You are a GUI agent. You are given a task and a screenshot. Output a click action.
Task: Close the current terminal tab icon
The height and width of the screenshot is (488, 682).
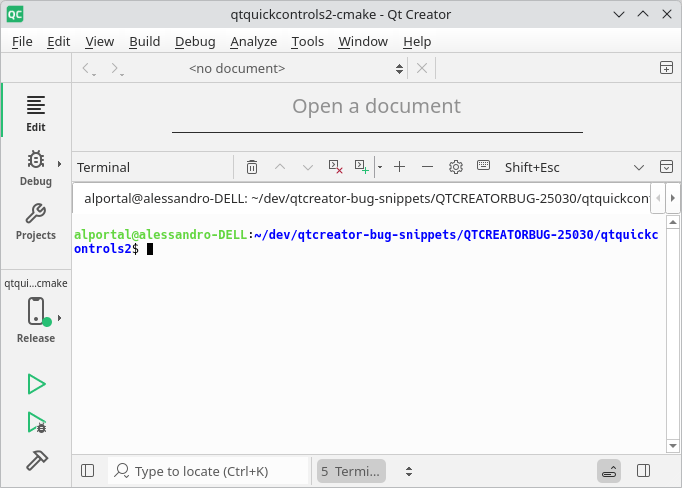(335, 167)
